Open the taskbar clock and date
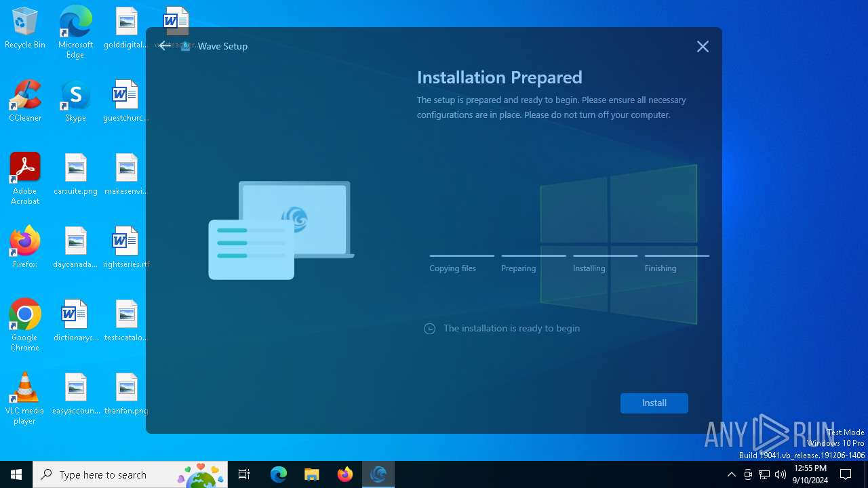Viewport: 868px width, 488px height. [x=810, y=474]
